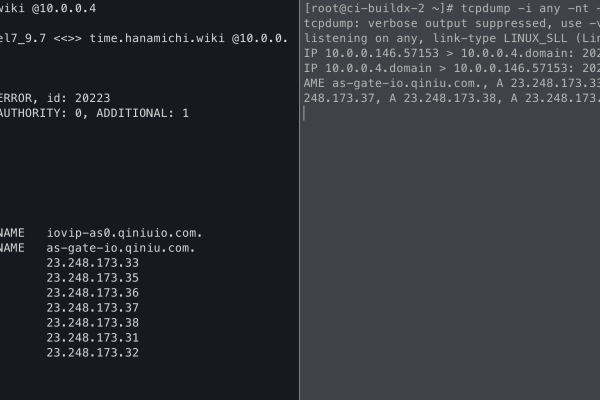Click the 23.248.173.32 last address line
The height and width of the screenshot is (400, 600).
92,353
